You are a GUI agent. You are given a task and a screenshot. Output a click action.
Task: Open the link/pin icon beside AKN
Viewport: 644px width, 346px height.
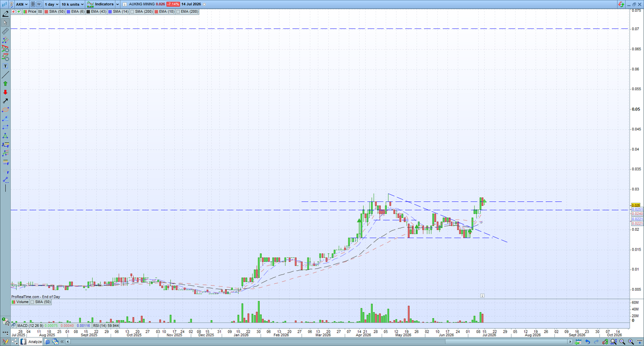coord(11,5)
